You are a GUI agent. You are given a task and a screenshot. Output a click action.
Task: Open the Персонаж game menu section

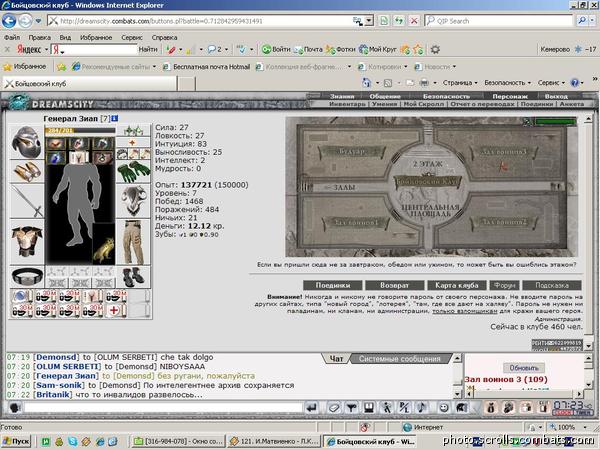click(x=510, y=96)
